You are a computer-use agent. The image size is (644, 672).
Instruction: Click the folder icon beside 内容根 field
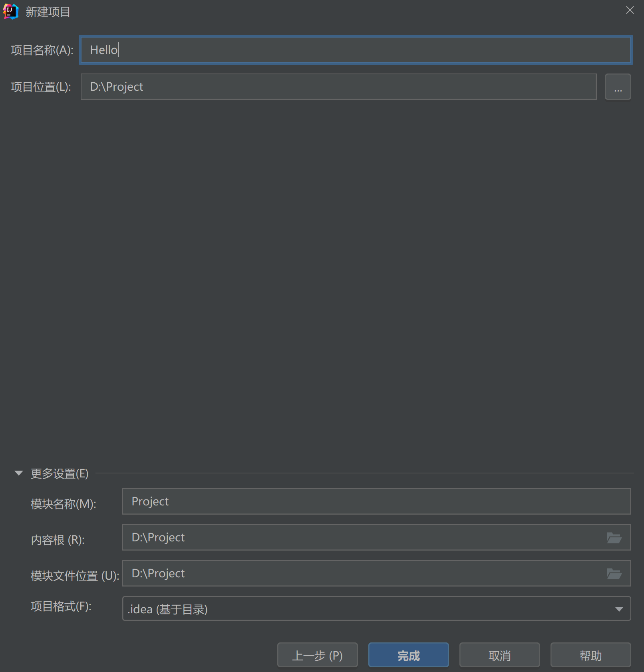615,538
